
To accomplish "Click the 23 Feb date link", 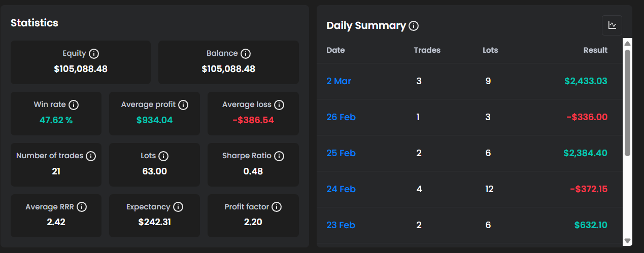I will click(341, 225).
